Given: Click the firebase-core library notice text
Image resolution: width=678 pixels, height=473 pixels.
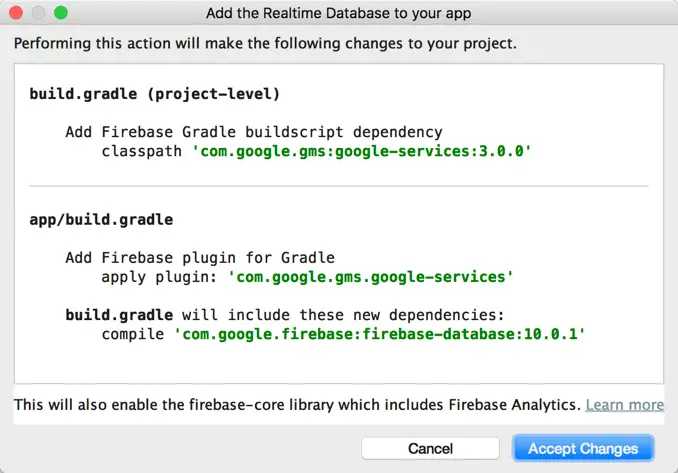Looking at the screenshot, I should [x=296, y=404].
